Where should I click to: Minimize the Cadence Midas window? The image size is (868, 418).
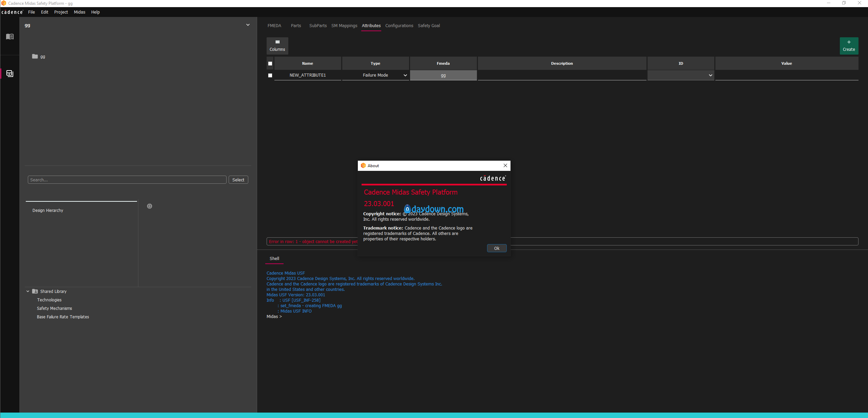(828, 3)
